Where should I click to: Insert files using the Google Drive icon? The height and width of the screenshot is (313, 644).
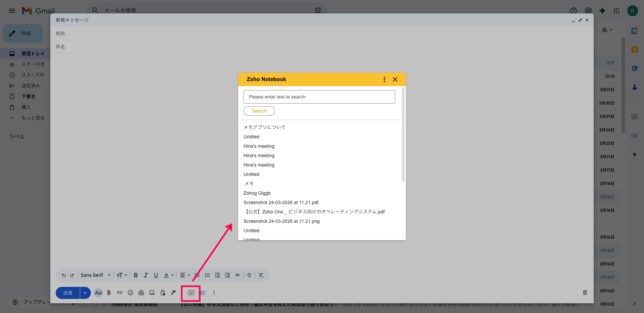[x=141, y=293]
